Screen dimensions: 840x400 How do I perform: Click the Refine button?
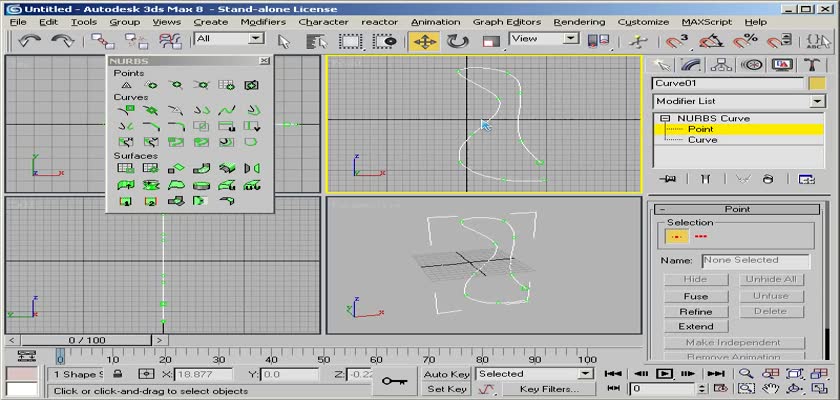click(x=696, y=312)
